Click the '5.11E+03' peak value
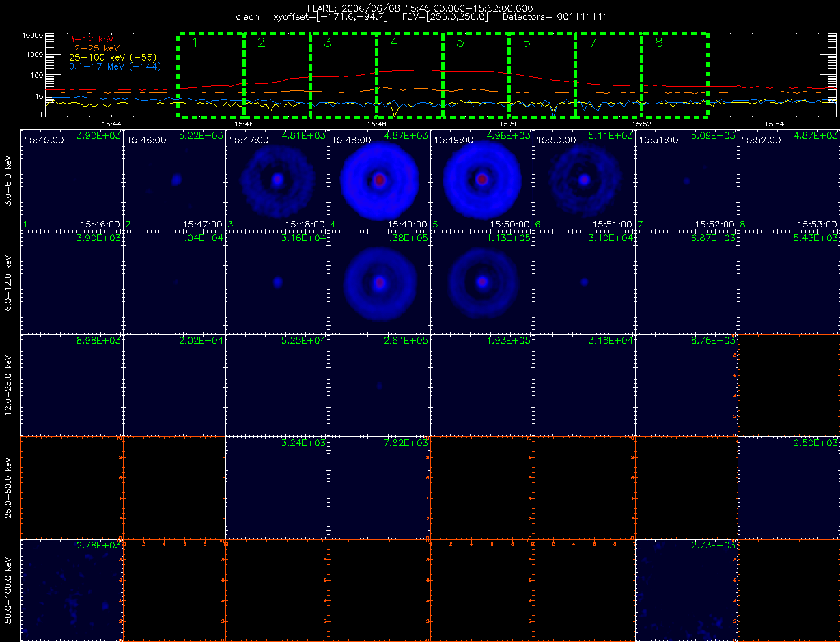 click(x=611, y=136)
